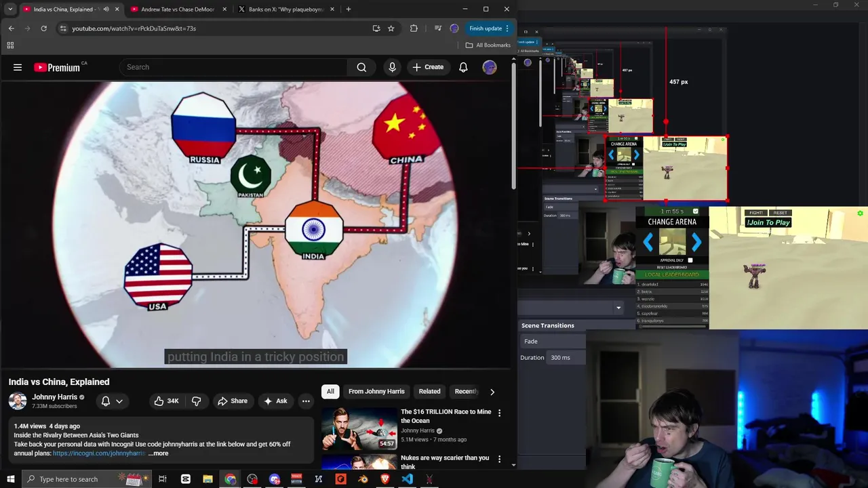Expand the ...more video description
The image size is (868, 488).
(x=158, y=453)
